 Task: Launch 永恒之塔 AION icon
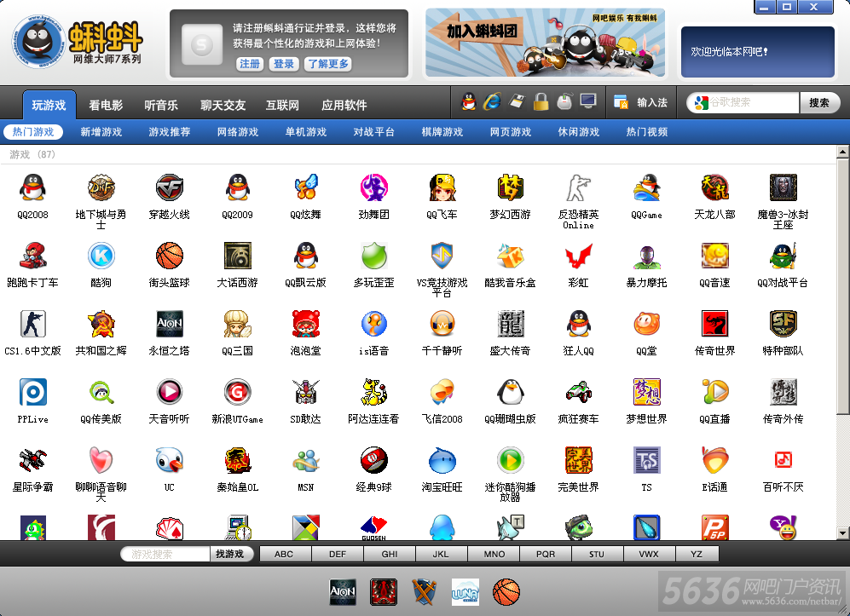pyautogui.click(x=169, y=324)
